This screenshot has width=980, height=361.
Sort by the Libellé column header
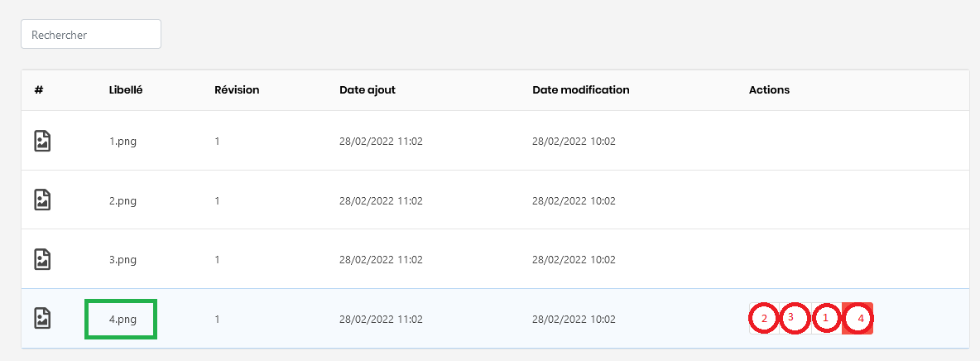tap(126, 90)
